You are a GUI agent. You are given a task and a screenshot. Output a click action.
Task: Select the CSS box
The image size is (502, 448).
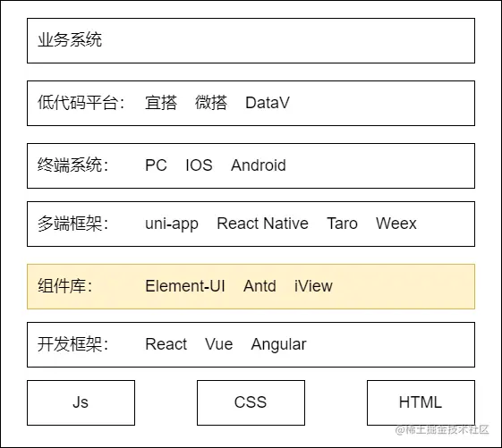251,402
